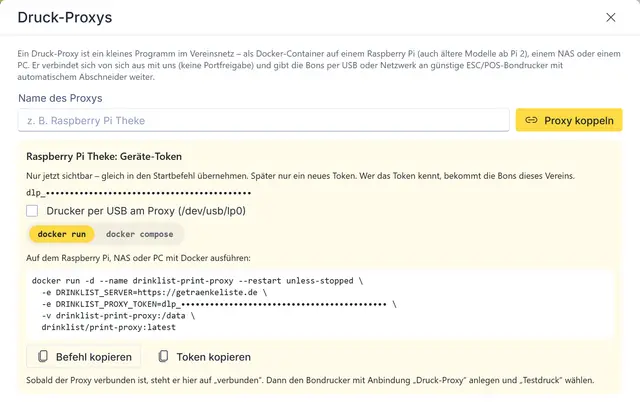
Task: Click the DRINKLIST_PROXY_TOKEN line in command
Action: coord(219,304)
